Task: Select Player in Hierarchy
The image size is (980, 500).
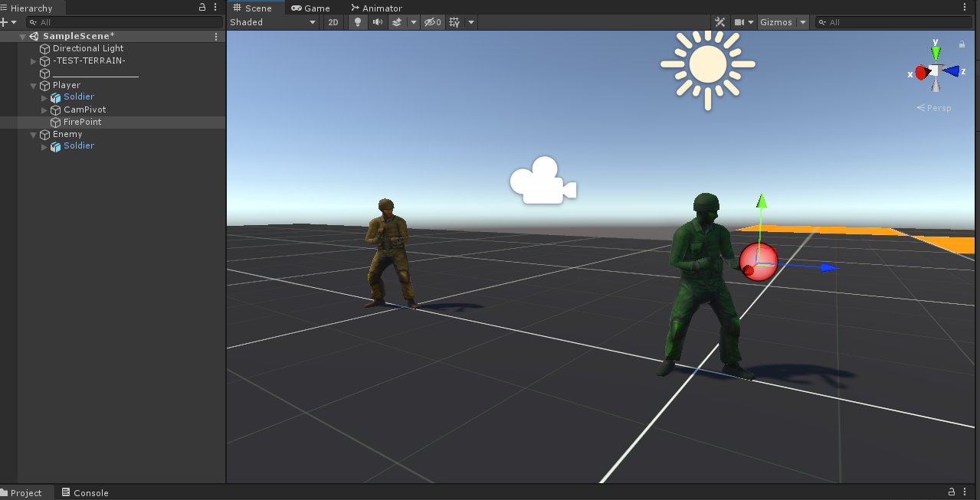Action: [x=67, y=85]
